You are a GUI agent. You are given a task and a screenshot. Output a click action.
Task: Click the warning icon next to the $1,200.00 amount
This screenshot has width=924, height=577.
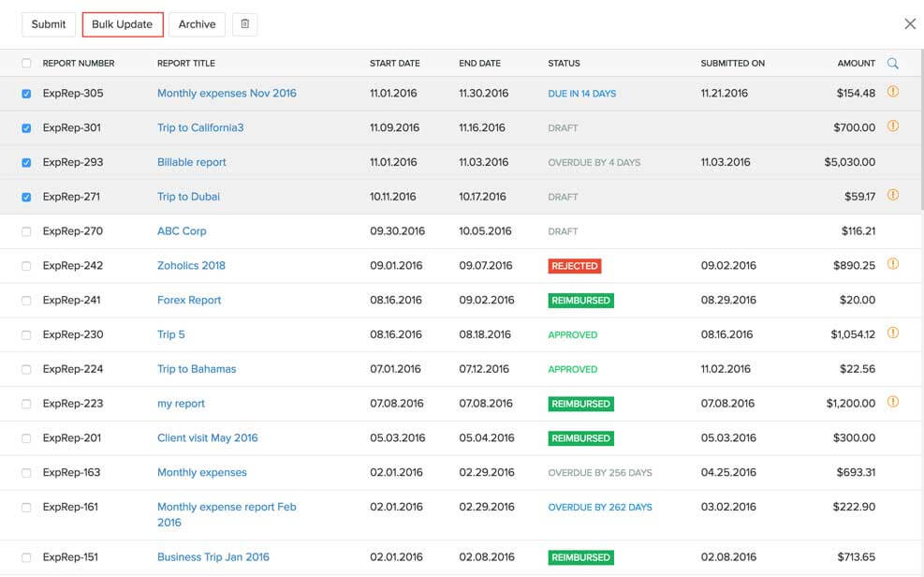(893, 402)
